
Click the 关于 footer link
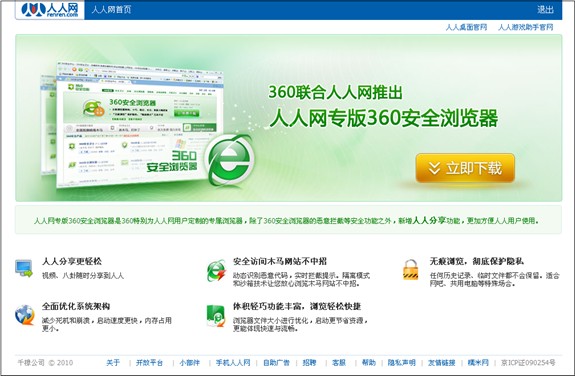(x=113, y=363)
